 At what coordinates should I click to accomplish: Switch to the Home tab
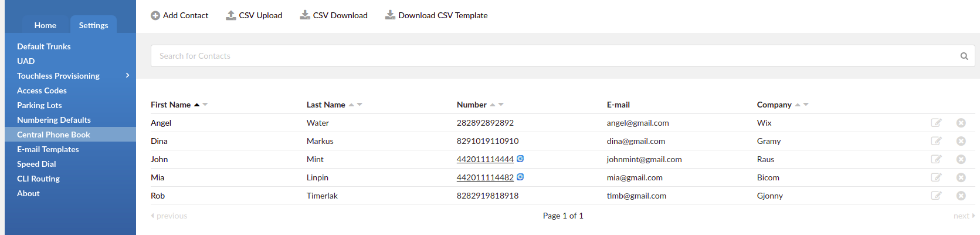tap(45, 25)
